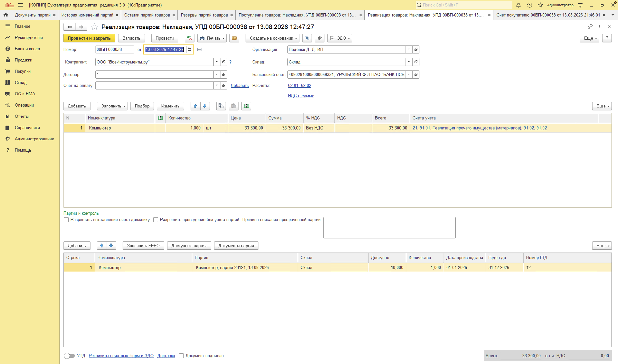Open Реквизиты печатных форм и ЭДО
Screen dimensions: 618x364
tap(121, 356)
